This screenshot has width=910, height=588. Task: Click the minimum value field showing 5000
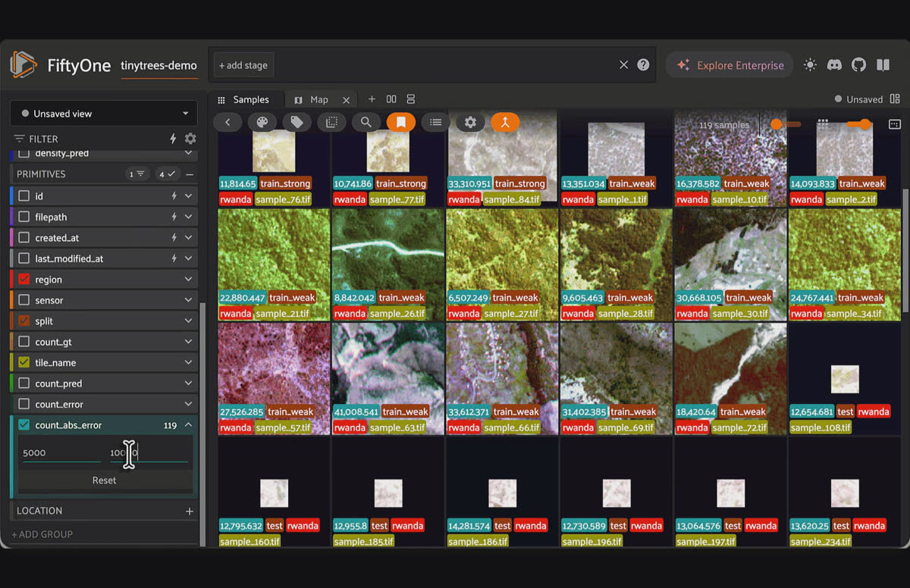point(61,453)
